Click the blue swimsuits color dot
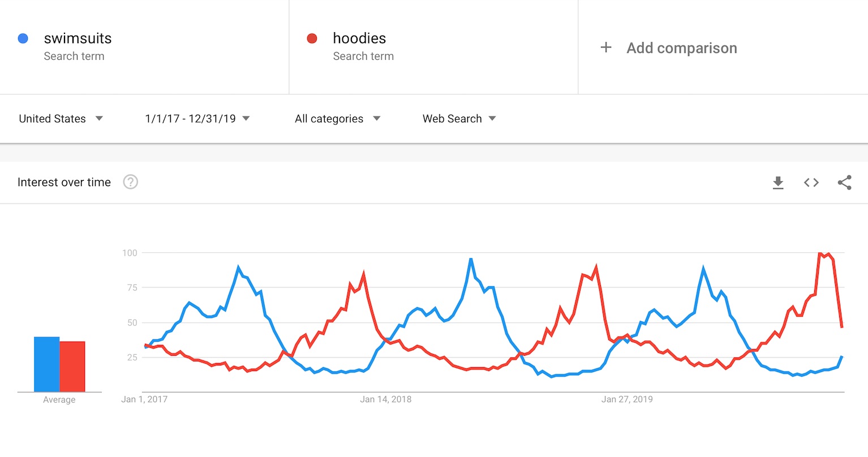 23,38
